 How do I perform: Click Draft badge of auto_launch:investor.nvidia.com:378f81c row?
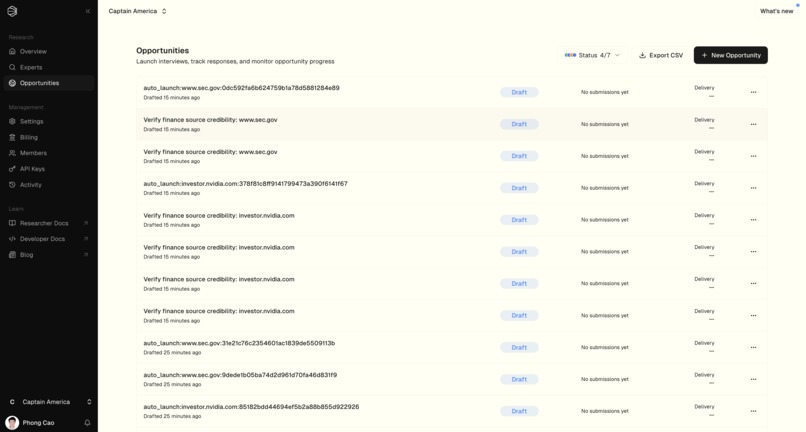(x=519, y=188)
